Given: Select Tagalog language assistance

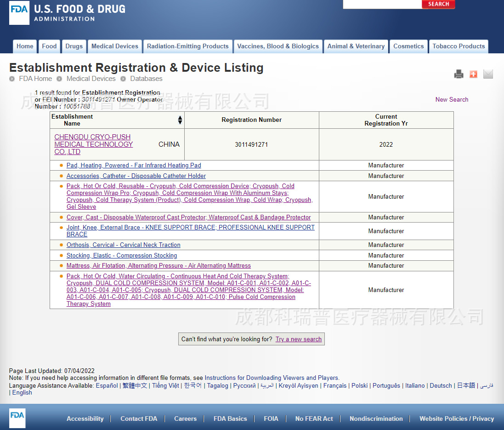Looking at the screenshot, I should [218, 385].
